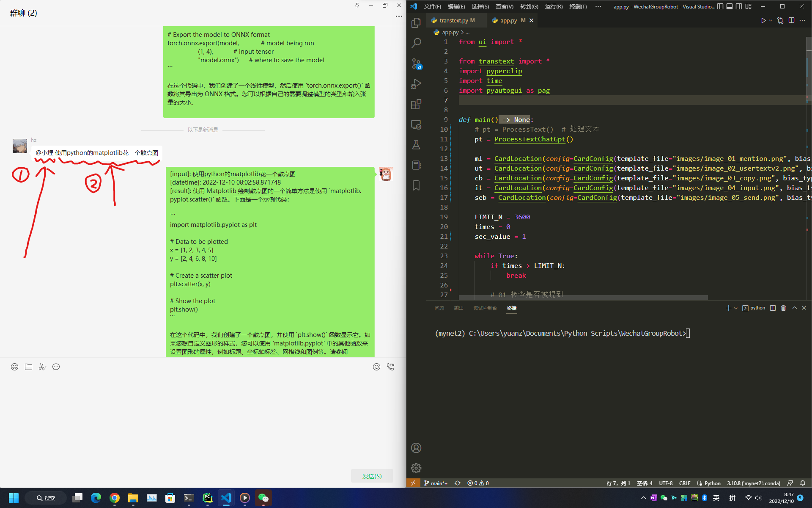Pin the WeChat chat window on top
Image resolution: width=812 pixels, height=508 pixels.
click(357, 6)
